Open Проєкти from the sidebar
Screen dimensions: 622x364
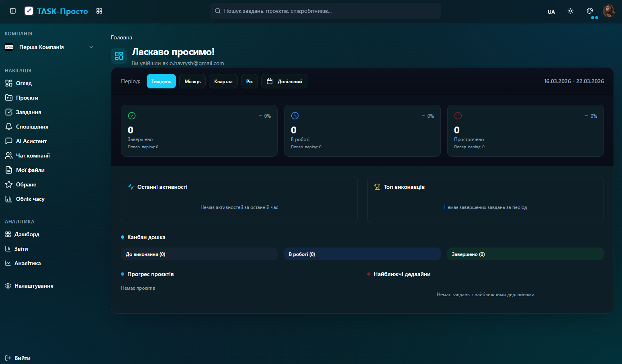[27, 98]
